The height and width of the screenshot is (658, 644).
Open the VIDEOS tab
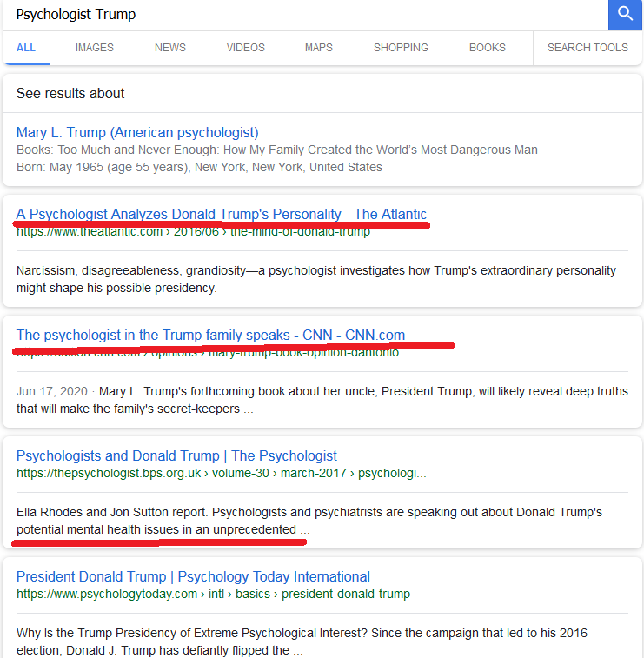[245, 48]
